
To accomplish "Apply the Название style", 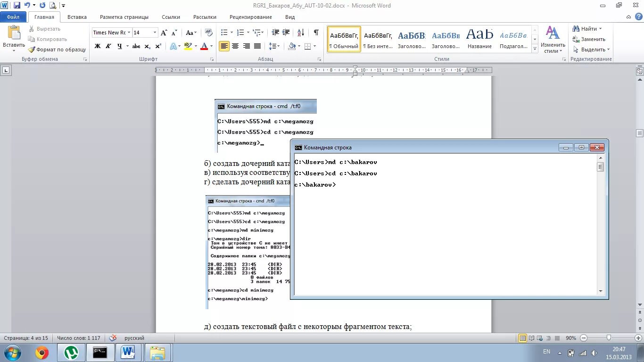I will click(480, 39).
